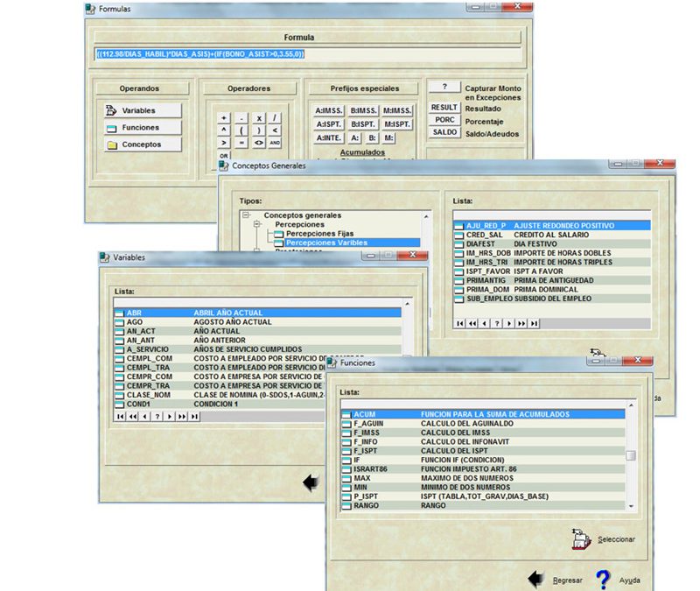Collapse the Percepciones tree node
Image resolution: width=700 pixels, height=591 pixels.
pos(258,224)
